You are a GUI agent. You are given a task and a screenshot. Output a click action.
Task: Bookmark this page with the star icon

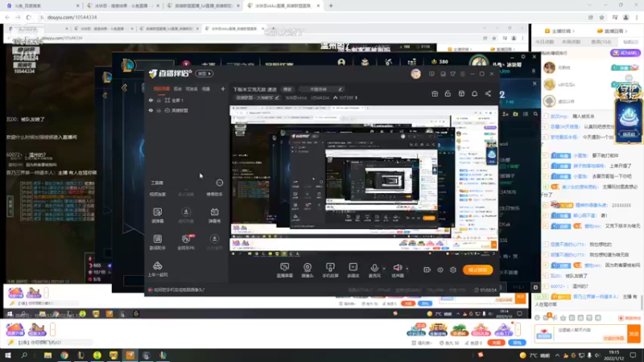(601, 17)
